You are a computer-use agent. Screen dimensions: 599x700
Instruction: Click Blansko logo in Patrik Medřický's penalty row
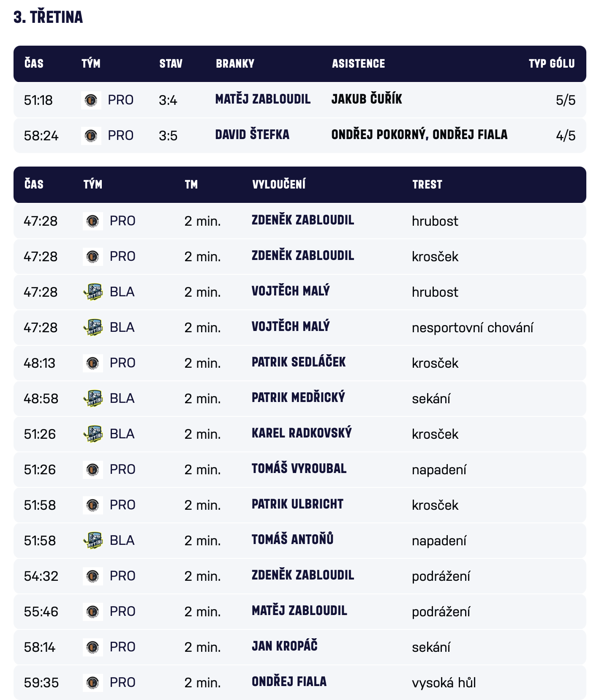[93, 399]
